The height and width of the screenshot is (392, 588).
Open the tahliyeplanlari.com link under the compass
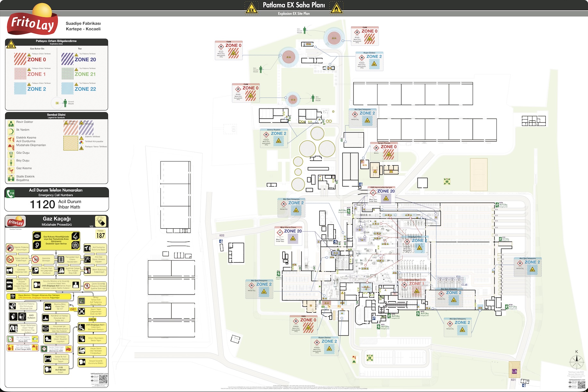pos(576,380)
